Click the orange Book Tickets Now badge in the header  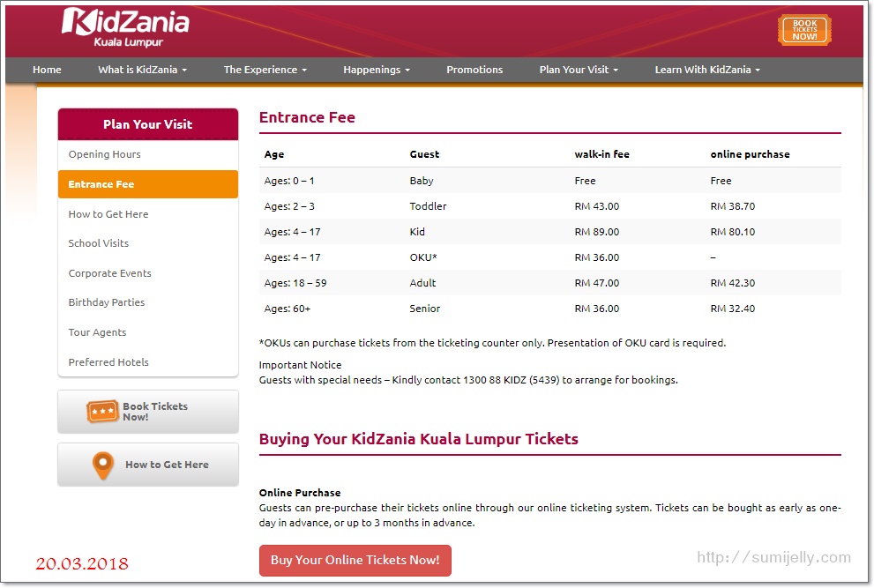point(803,30)
